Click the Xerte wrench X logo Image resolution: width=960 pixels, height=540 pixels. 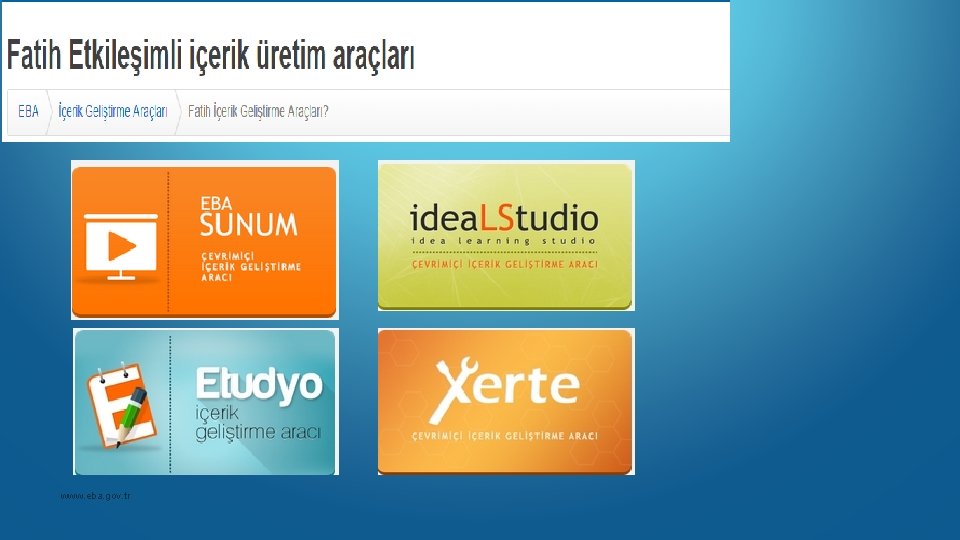(455, 390)
